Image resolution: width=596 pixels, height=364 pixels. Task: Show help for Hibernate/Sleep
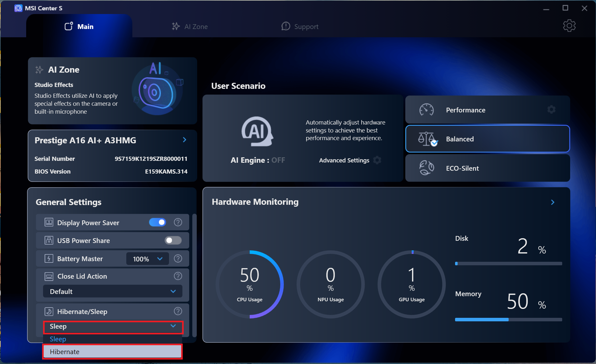pos(178,311)
